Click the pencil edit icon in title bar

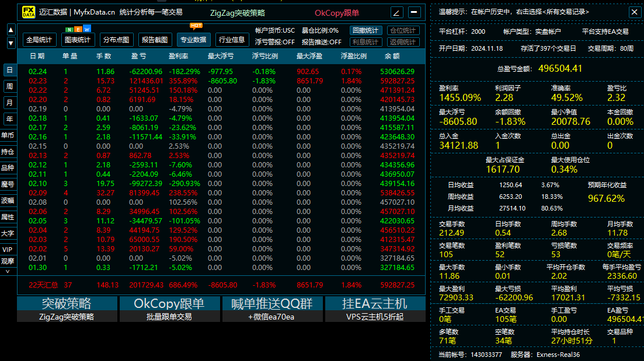click(396, 13)
